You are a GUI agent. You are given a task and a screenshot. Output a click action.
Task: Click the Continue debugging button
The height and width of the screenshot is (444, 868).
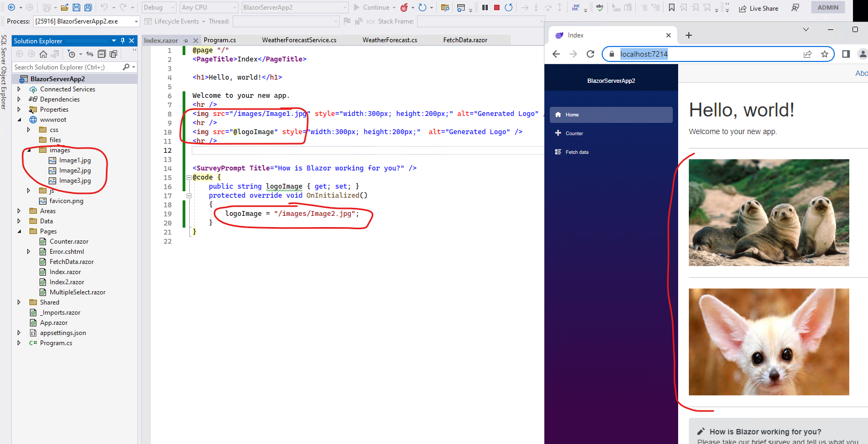371,7
